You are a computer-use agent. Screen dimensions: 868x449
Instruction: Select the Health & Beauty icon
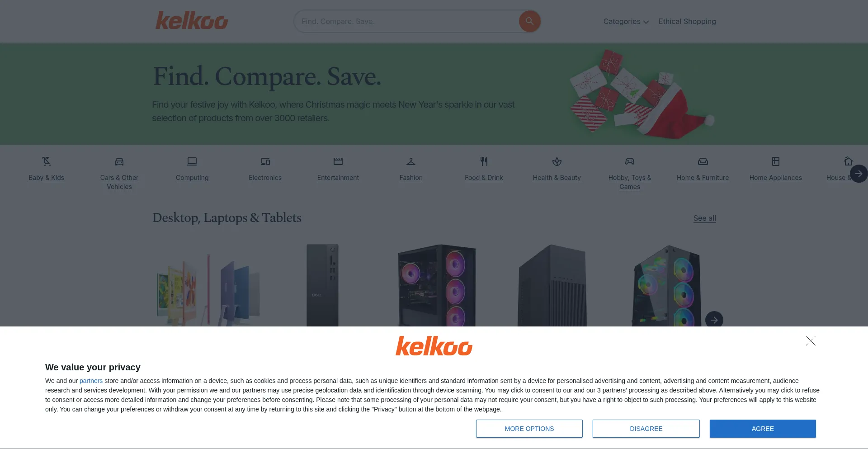click(x=557, y=161)
